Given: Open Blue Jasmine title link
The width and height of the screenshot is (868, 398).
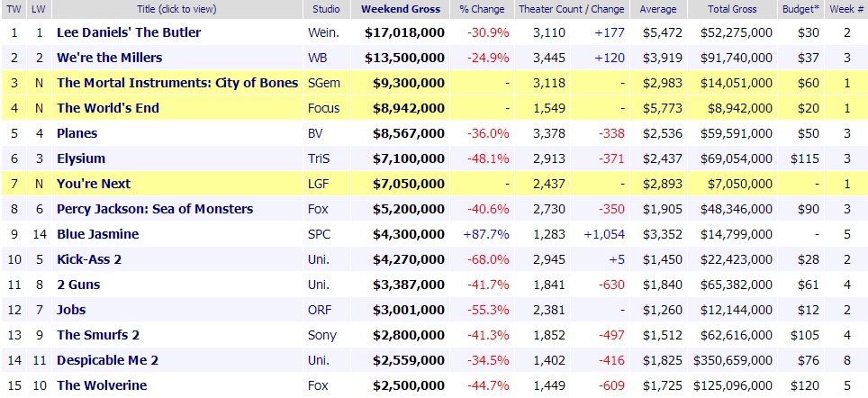Looking at the screenshot, I should [x=98, y=234].
